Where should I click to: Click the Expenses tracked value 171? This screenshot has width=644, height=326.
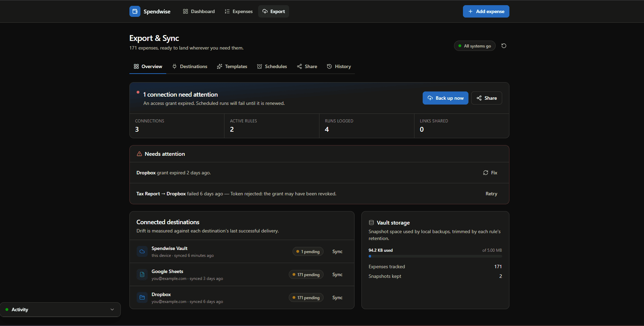[x=498, y=267]
